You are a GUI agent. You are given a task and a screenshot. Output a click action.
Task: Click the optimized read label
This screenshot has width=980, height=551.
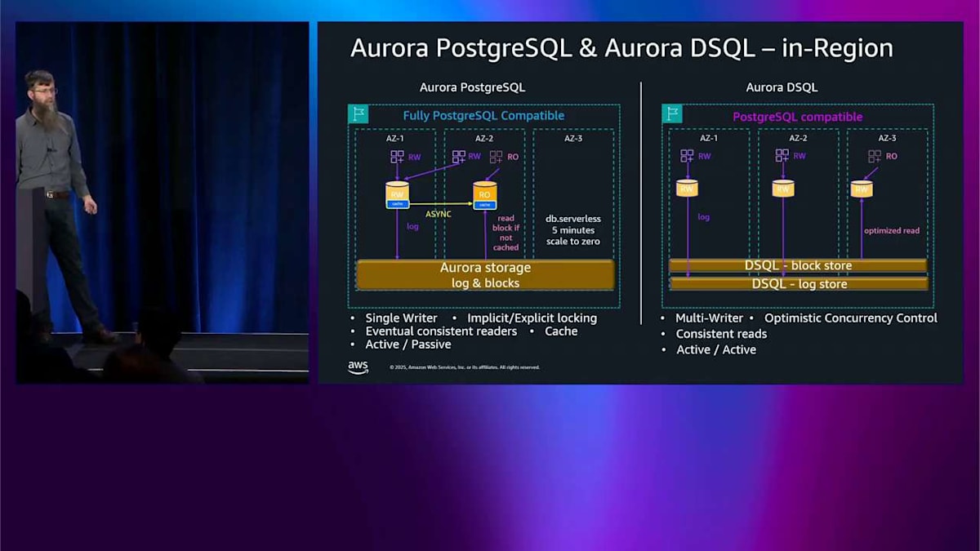coord(892,230)
